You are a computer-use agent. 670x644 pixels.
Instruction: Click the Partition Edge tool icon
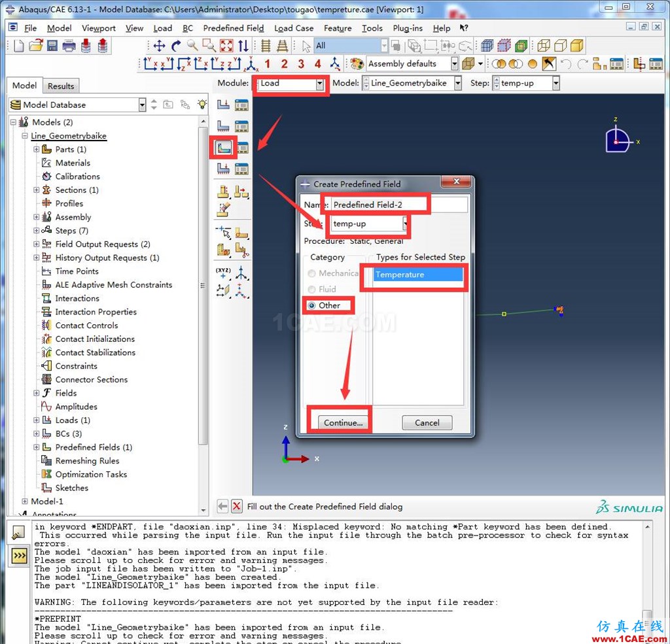click(224, 232)
